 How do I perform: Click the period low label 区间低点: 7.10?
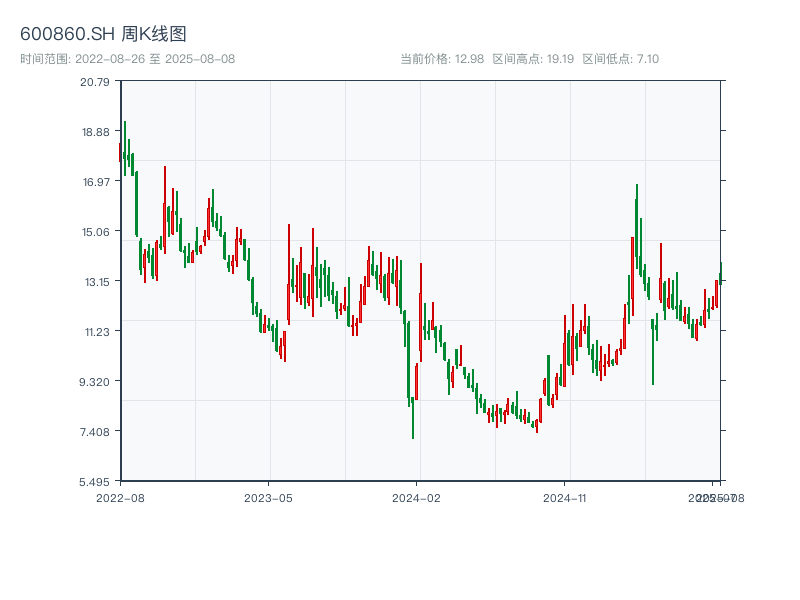click(x=621, y=59)
